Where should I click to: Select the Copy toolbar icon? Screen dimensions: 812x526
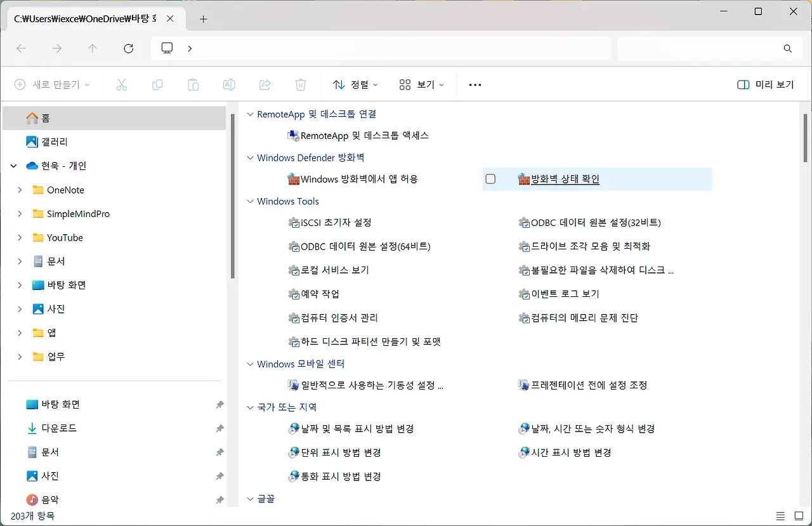157,84
